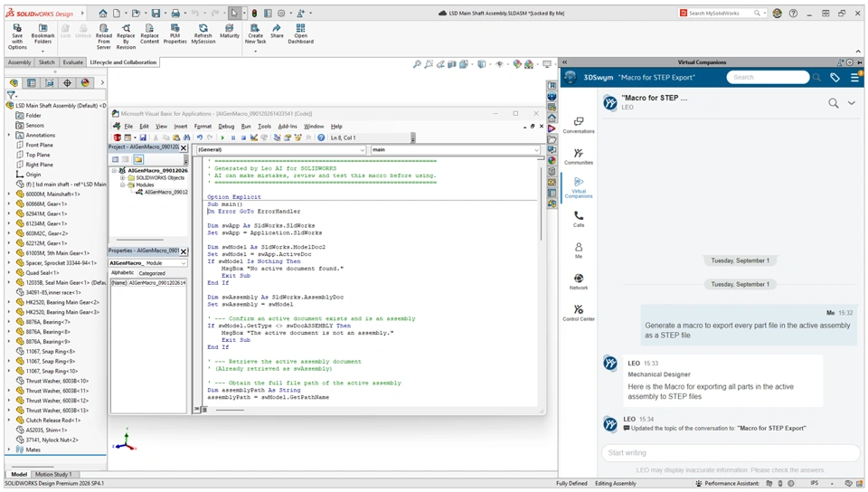The image size is (868, 492).
Task: Expand the Annotations tree node
Action: pyautogui.click(x=9, y=135)
